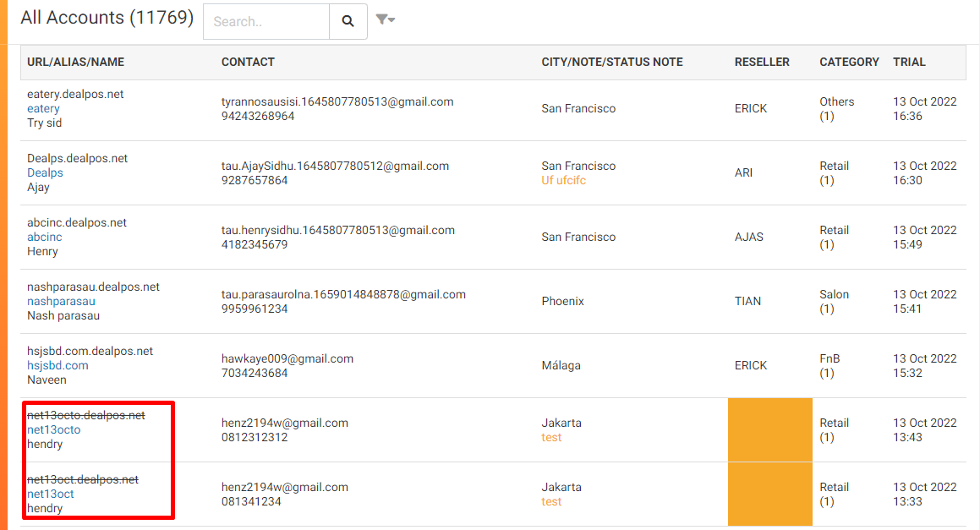Select the tau.parasaurolna email address
This screenshot has height=530, width=980.
point(344,295)
